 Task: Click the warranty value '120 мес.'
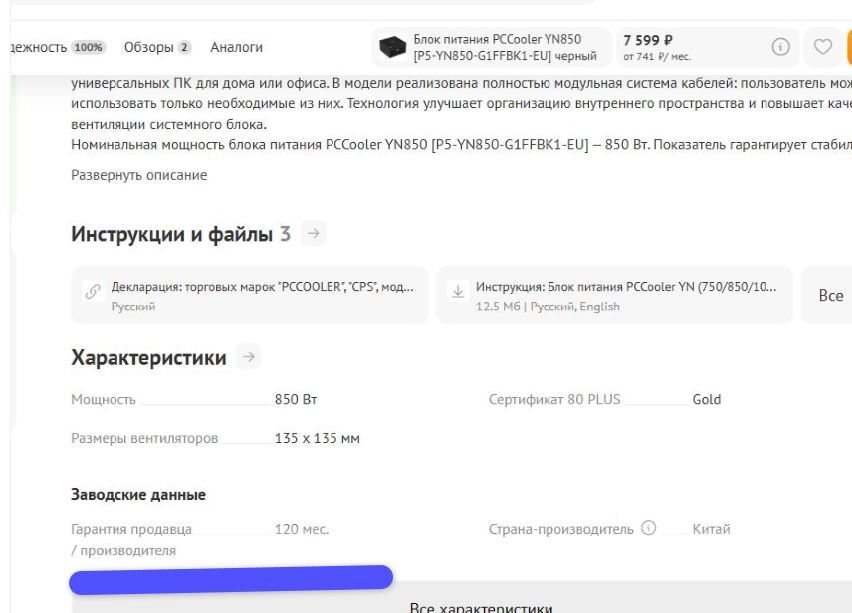point(302,529)
